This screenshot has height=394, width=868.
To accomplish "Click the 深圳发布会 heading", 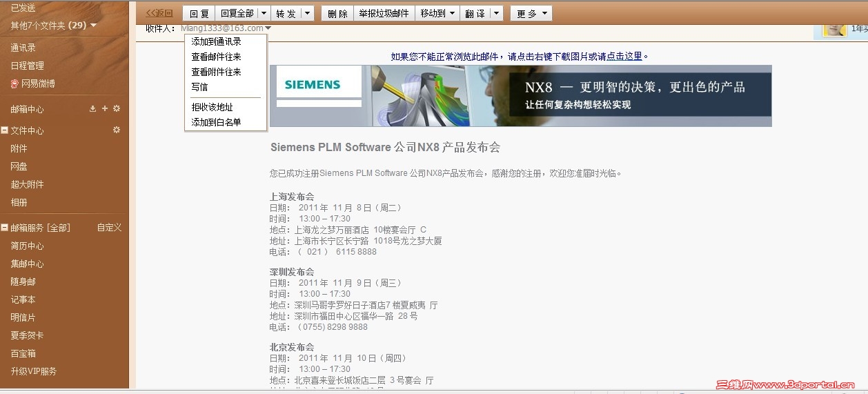I will tap(292, 272).
